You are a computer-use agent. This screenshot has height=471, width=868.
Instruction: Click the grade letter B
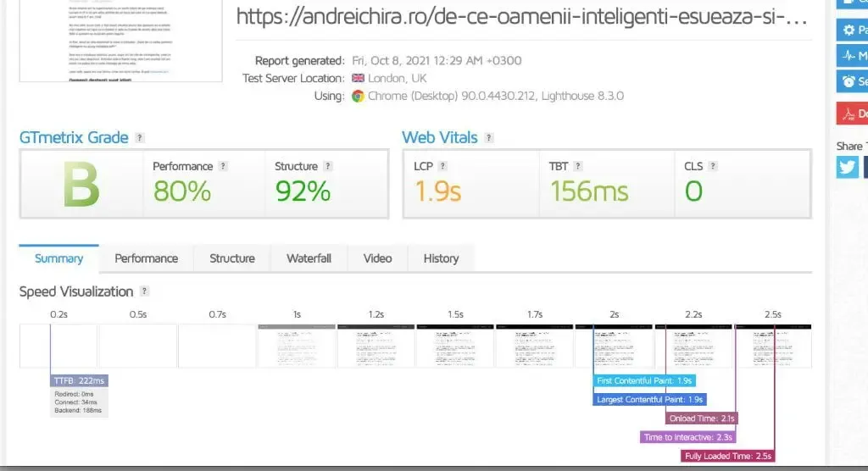pos(81,185)
